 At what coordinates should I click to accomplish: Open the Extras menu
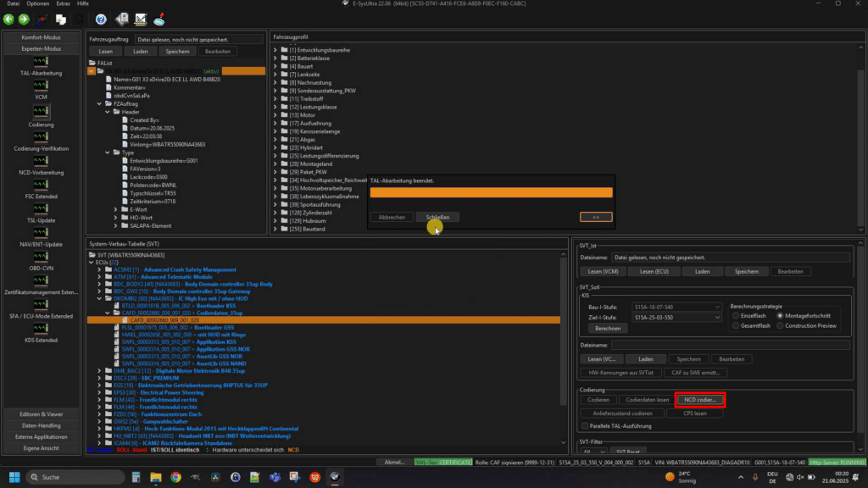pyautogui.click(x=63, y=3)
